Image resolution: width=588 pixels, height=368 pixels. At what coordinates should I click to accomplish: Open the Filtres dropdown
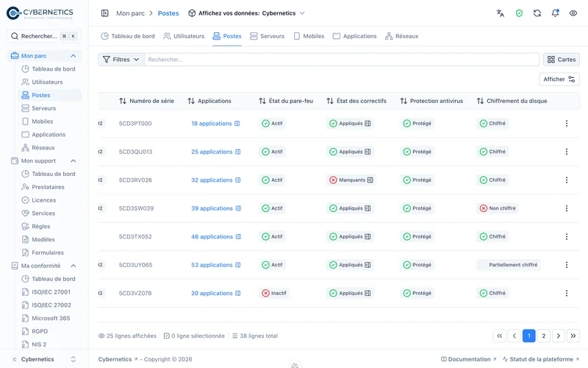(x=121, y=60)
